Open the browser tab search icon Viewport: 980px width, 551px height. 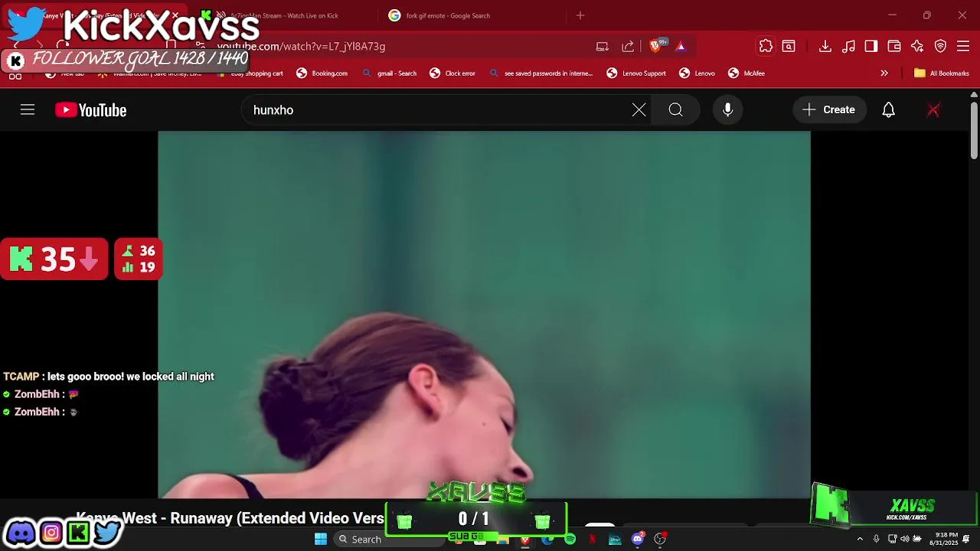(x=789, y=47)
